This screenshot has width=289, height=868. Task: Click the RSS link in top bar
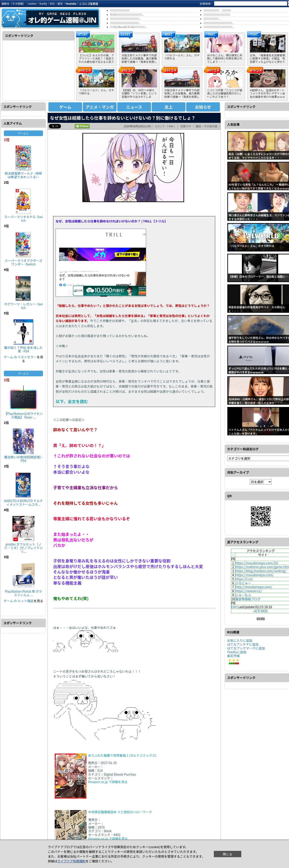point(52,4)
